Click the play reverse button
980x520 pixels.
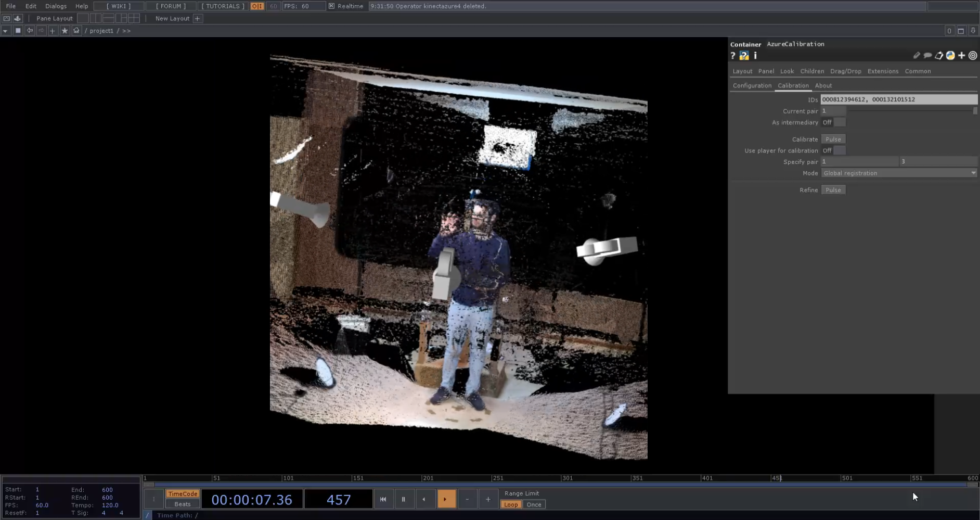pos(424,499)
